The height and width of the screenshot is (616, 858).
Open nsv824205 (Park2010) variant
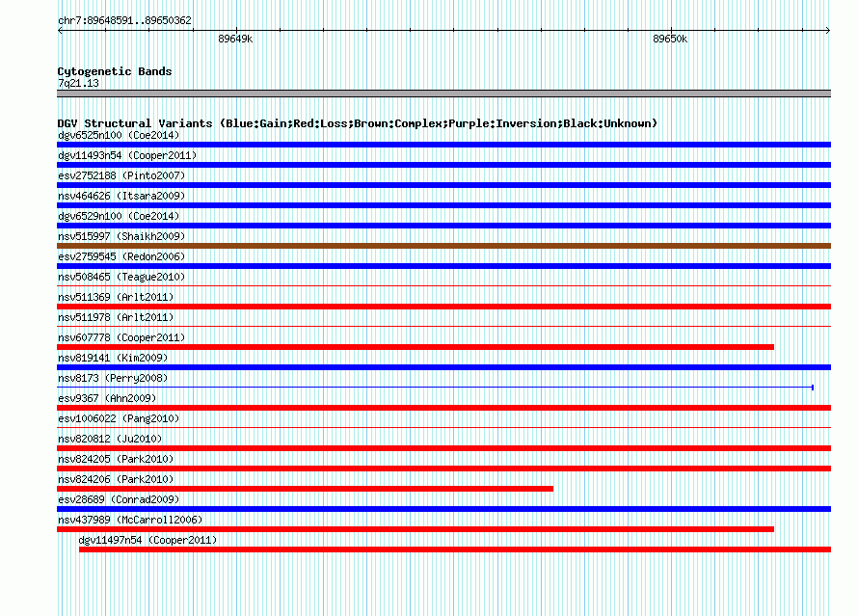tap(116, 459)
